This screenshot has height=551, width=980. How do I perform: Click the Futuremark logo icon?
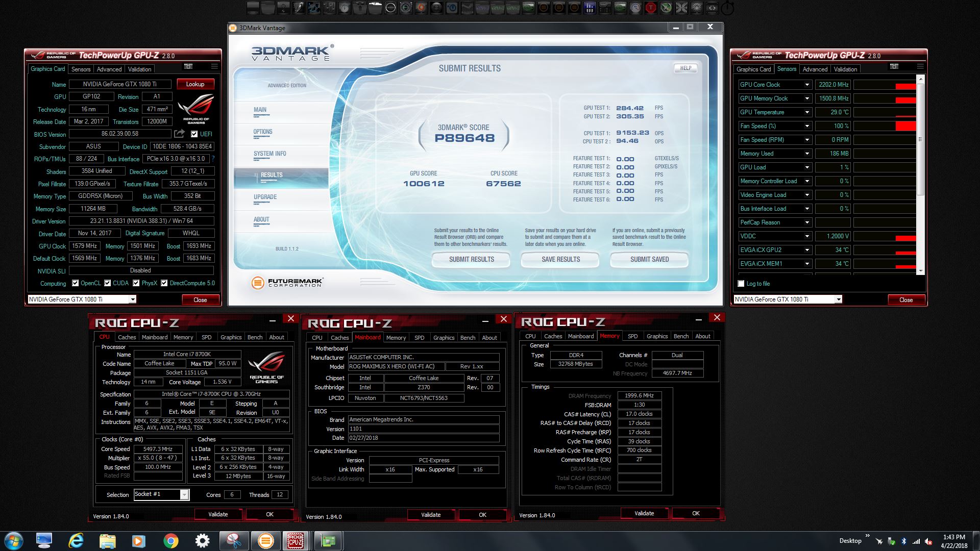click(x=258, y=283)
